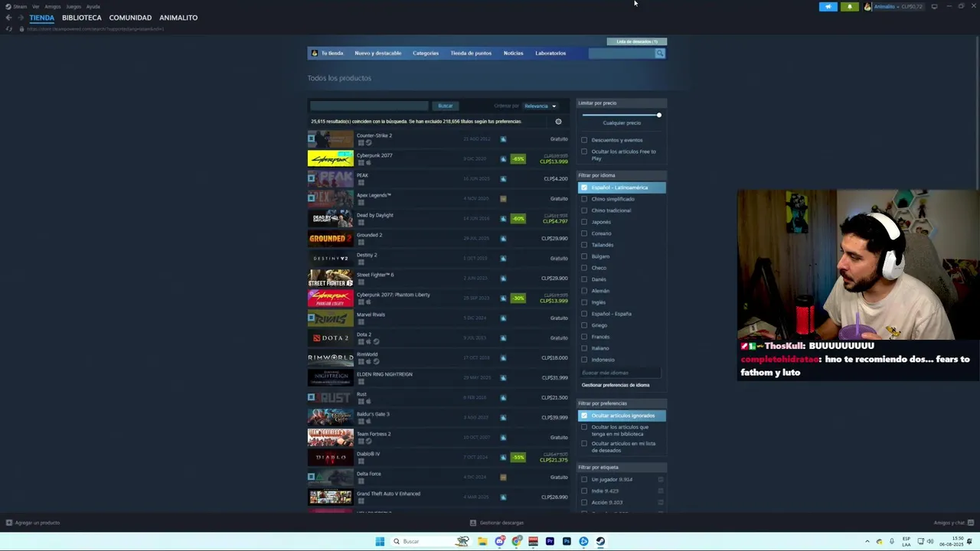The height and width of the screenshot is (551, 980).
Task: Click the Tu tienda avatar icon
Action: [314, 54]
